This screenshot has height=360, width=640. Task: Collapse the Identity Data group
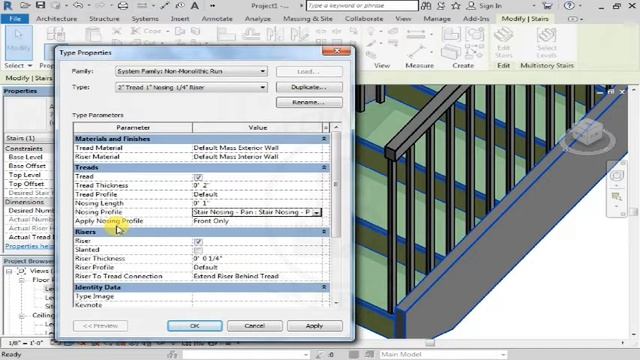tap(324, 287)
